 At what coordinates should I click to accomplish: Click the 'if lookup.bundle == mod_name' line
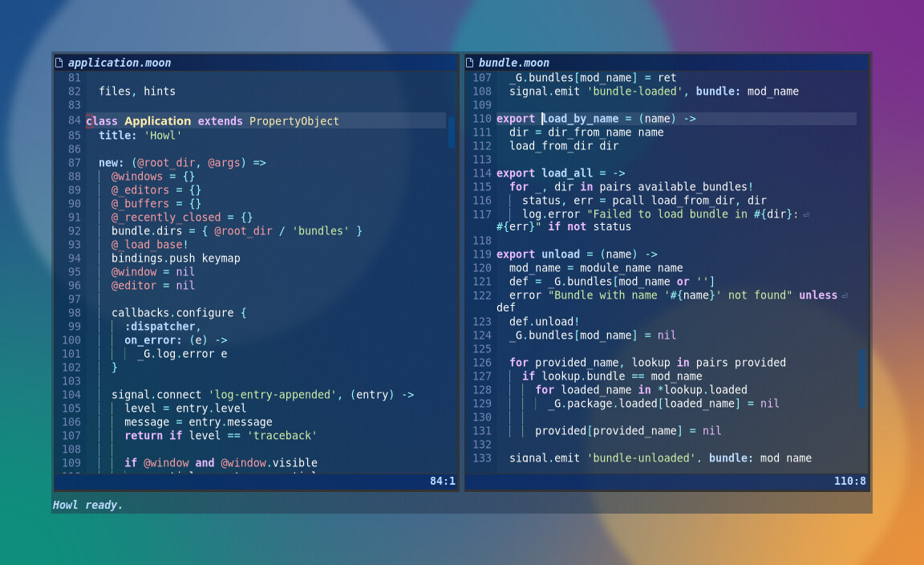pos(612,376)
